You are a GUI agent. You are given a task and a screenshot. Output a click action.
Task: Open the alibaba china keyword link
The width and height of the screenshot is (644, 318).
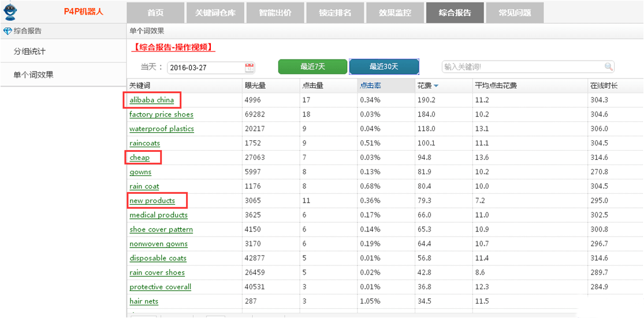click(151, 100)
